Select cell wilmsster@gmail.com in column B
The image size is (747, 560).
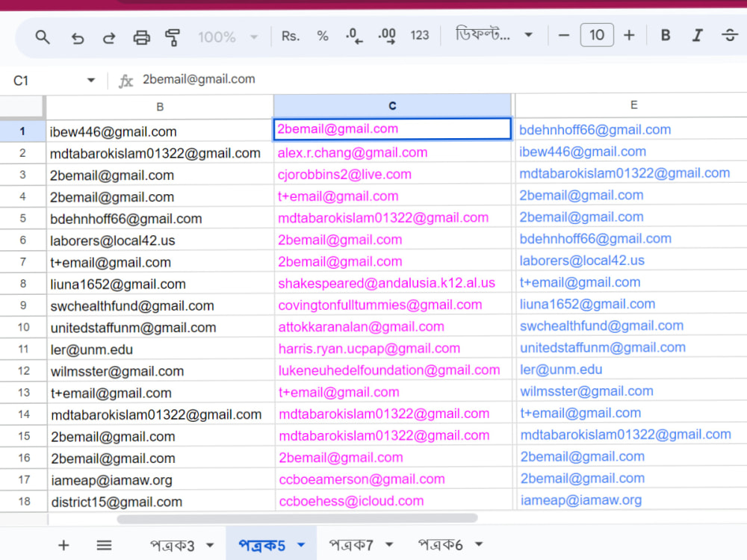pyautogui.click(x=161, y=371)
